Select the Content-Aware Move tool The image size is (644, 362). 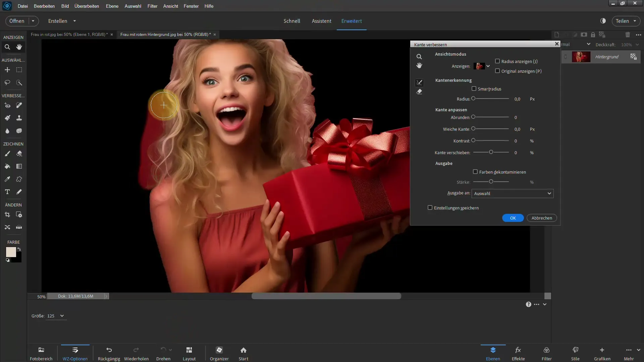tap(7, 227)
